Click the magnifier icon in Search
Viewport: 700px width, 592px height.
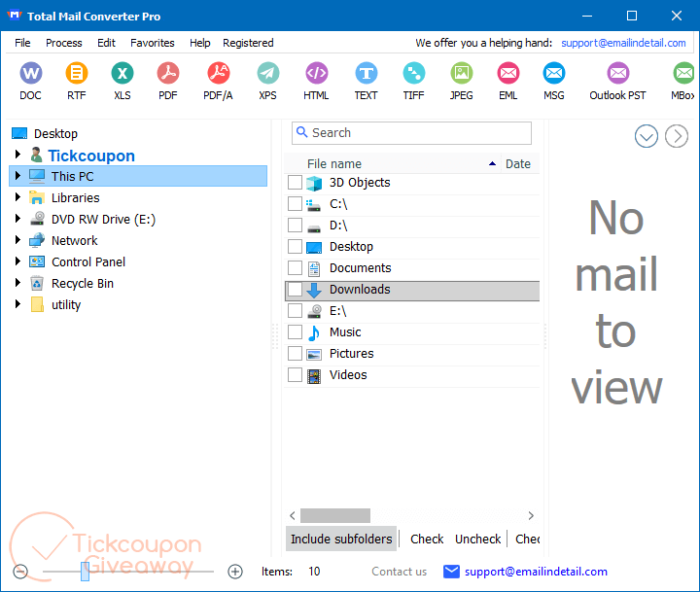pos(302,132)
